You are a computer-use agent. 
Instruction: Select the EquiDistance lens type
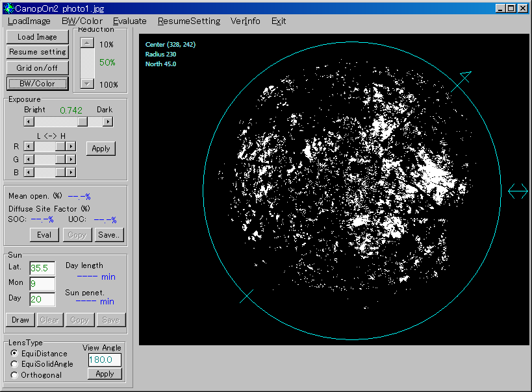[14, 353]
